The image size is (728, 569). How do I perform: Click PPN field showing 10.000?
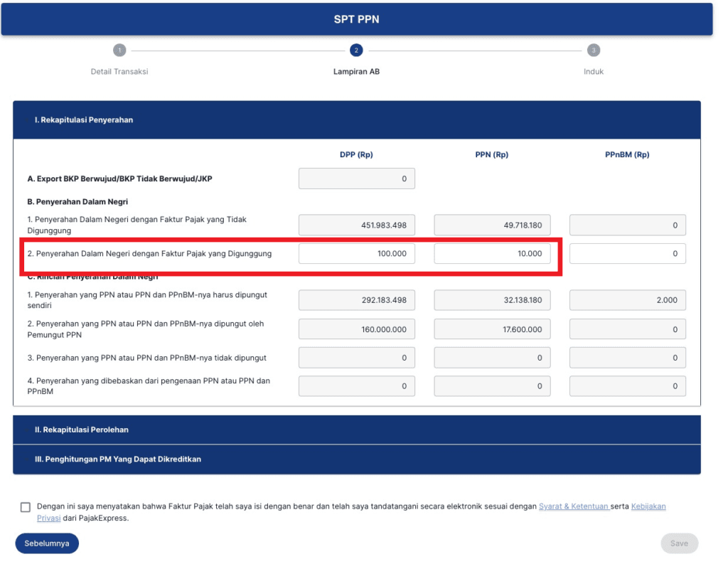(x=492, y=254)
